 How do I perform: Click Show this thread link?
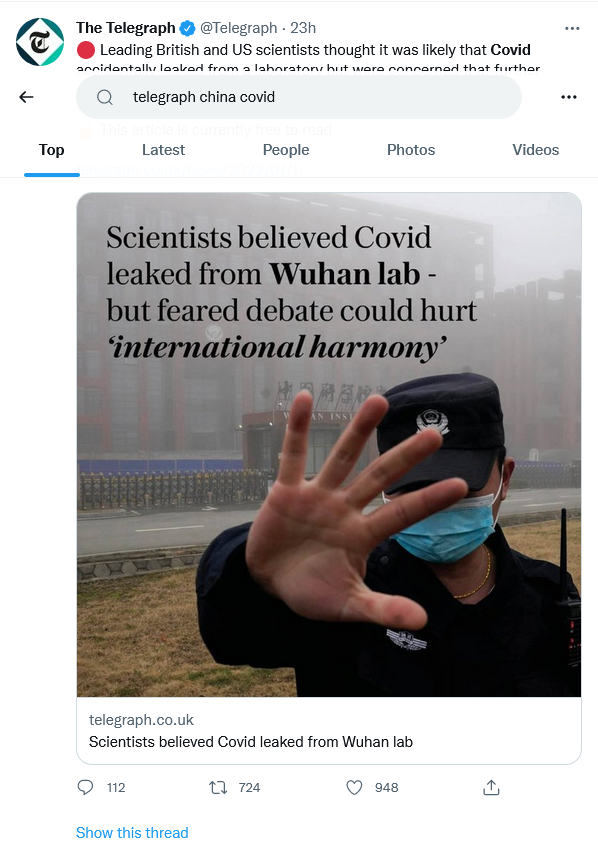[132, 833]
